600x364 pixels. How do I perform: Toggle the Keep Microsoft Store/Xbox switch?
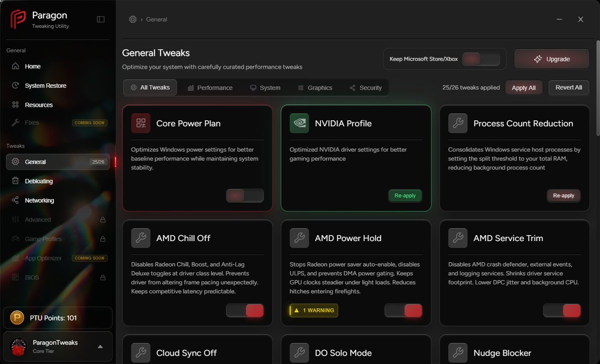481,59
